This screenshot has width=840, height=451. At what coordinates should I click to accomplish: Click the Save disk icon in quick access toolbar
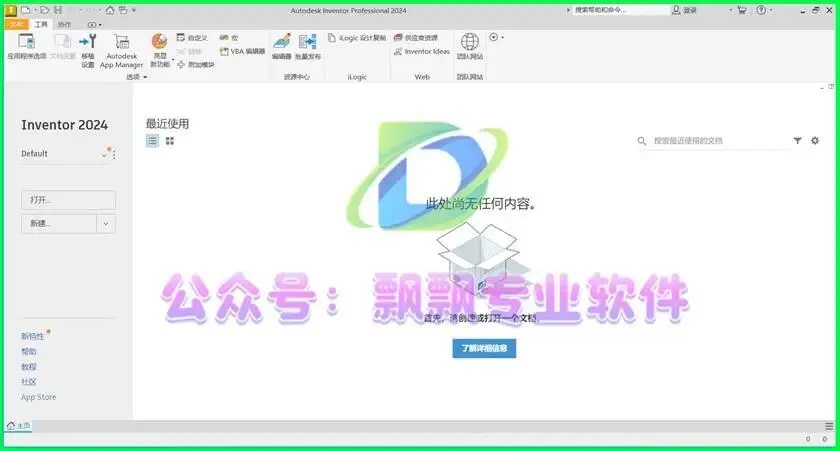58,10
